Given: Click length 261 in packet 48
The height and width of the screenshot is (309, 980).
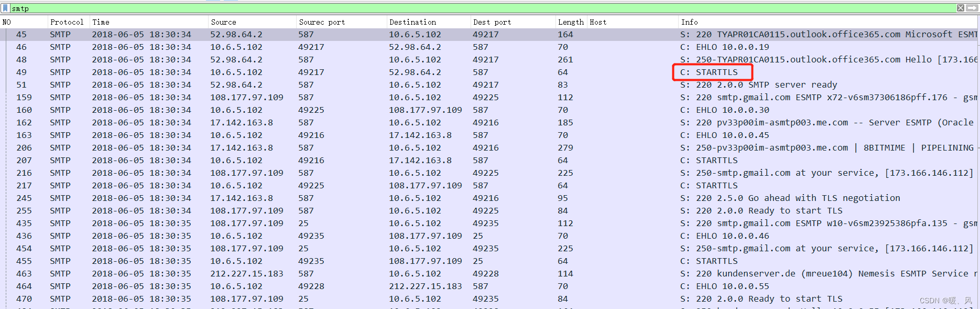Looking at the screenshot, I should coord(565,59).
